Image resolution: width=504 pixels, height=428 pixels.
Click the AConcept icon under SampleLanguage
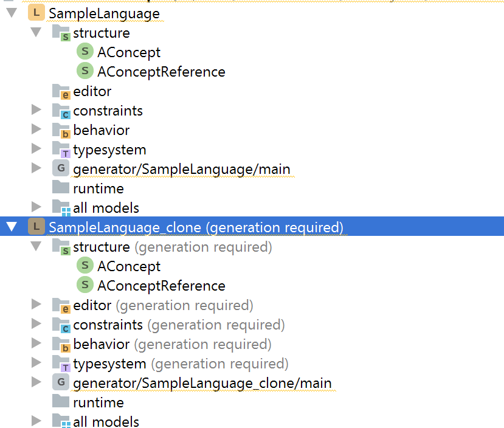tap(85, 52)
